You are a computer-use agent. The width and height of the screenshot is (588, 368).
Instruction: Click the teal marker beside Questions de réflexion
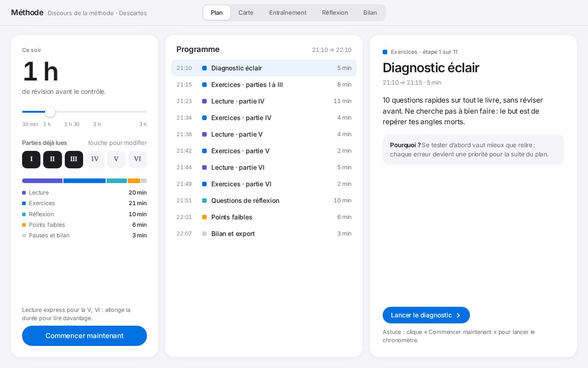204,201
